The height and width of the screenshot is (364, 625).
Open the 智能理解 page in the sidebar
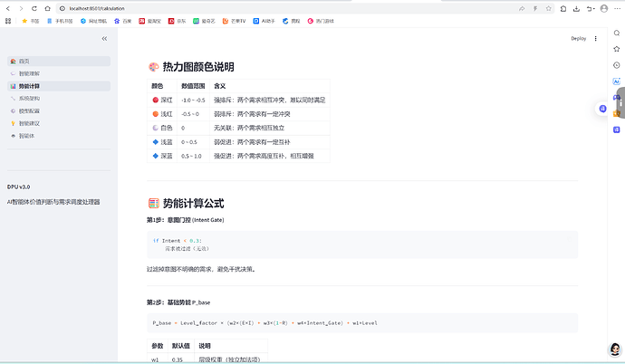point(59,73)
